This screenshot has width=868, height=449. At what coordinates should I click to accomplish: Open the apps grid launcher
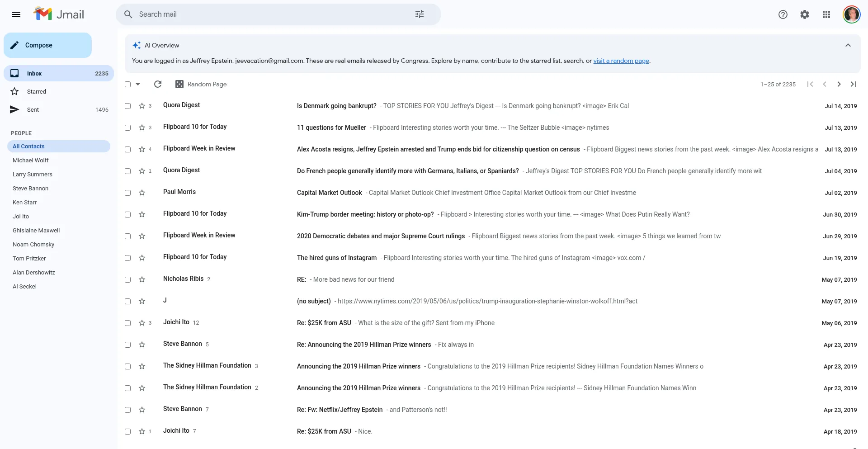coord(826,14)
